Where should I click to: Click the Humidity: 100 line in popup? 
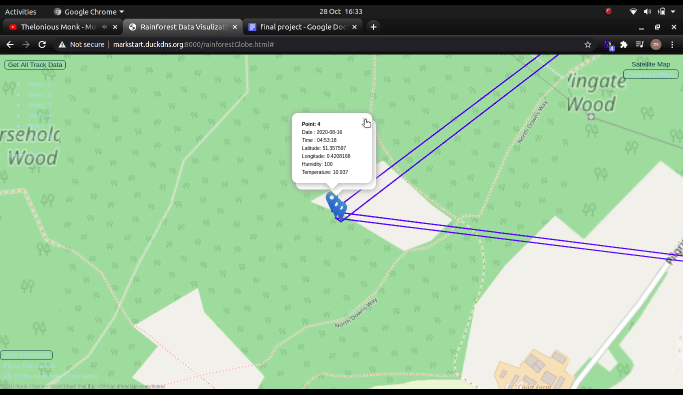pos(317,164)
